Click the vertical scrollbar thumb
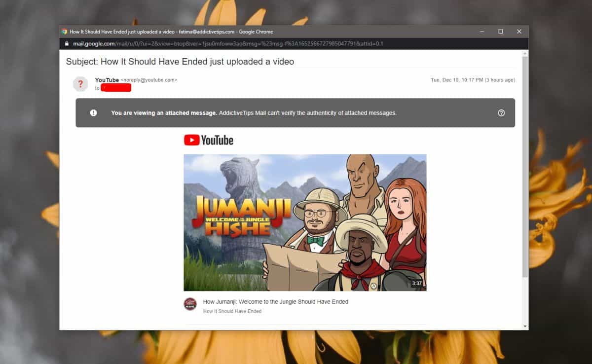The width and height of the screenshot is (592, 364). coord(525,167)
